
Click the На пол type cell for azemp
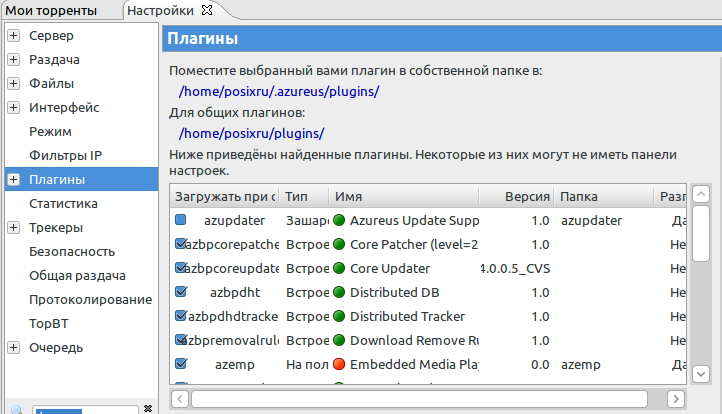point(307,364)
